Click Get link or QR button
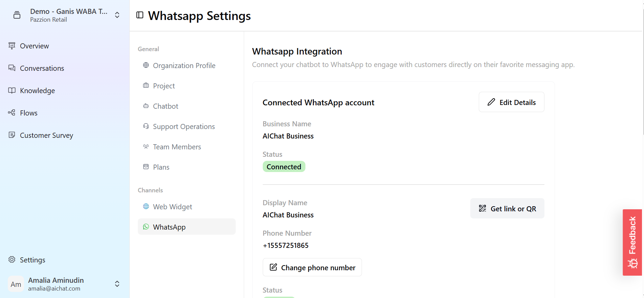The image size is (644, 298). point(507,208)
